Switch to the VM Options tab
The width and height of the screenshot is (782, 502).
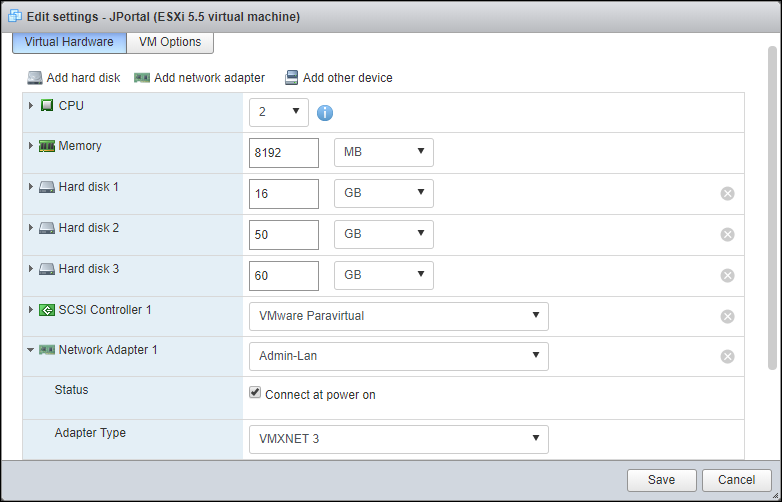click(170, 42)
